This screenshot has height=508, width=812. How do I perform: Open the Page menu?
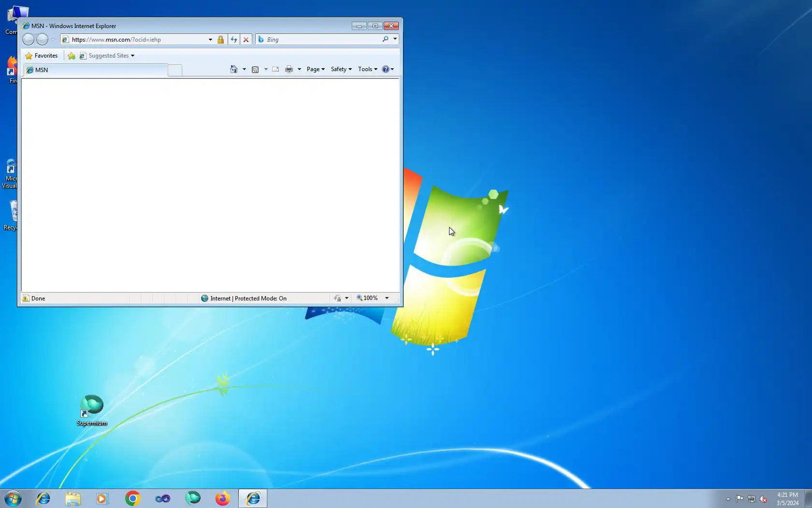pyautogui.click(x=316, y=69)
